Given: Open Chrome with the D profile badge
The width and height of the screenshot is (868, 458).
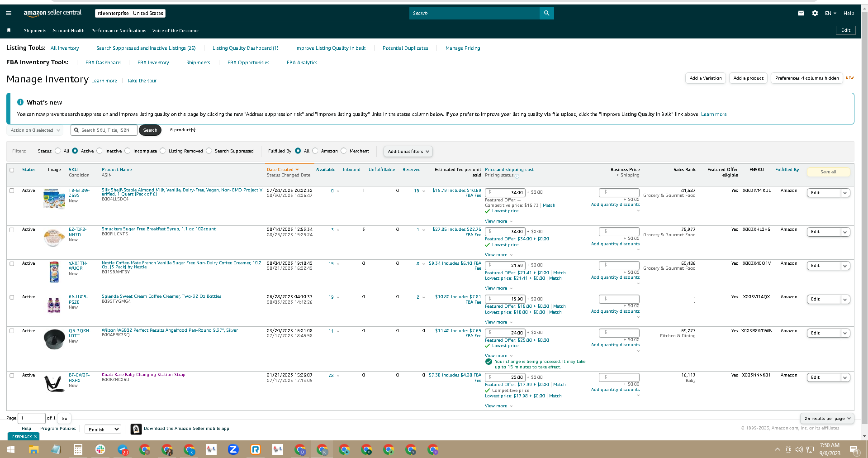Looking at the screenshot, I should [300, 449].
